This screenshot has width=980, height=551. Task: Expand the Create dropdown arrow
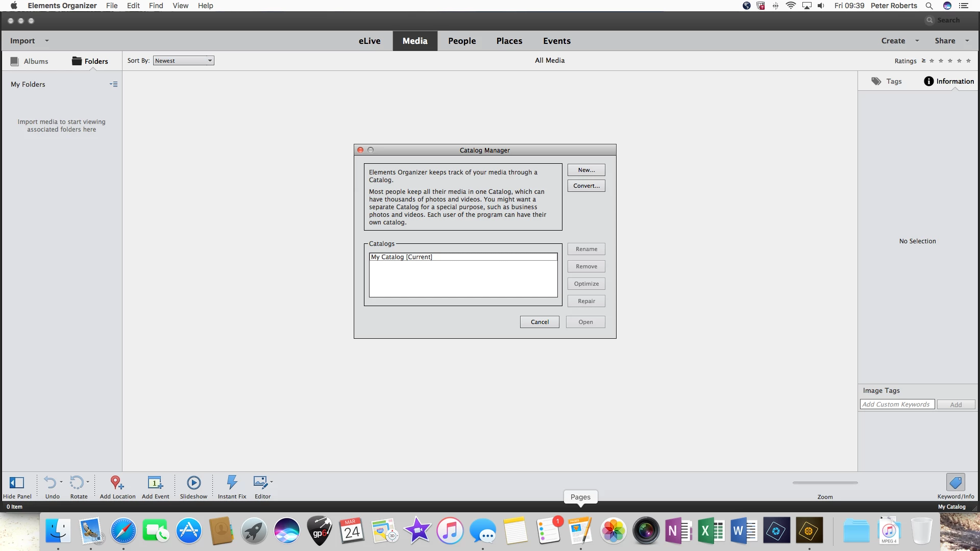917,41
